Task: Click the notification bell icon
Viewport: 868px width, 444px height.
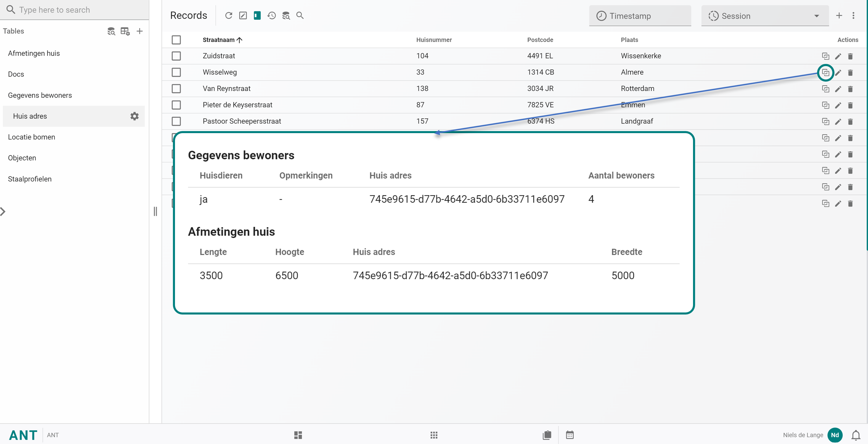Action: pos(856,435)
